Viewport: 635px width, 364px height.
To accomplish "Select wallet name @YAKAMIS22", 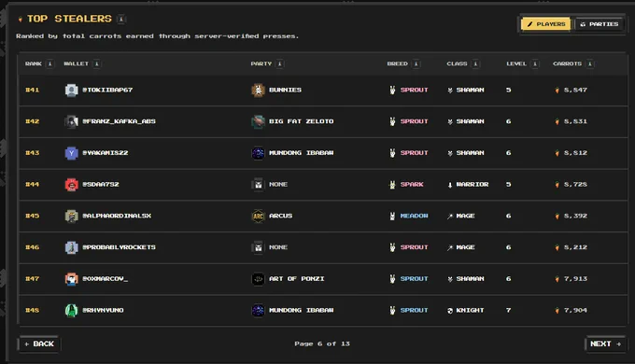I will (x=106, y=153).
